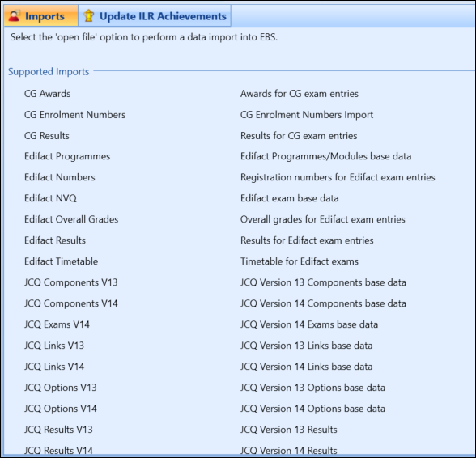
Task: Click 'Edifact Programmes/Modules base data' description
Action: 325,156
